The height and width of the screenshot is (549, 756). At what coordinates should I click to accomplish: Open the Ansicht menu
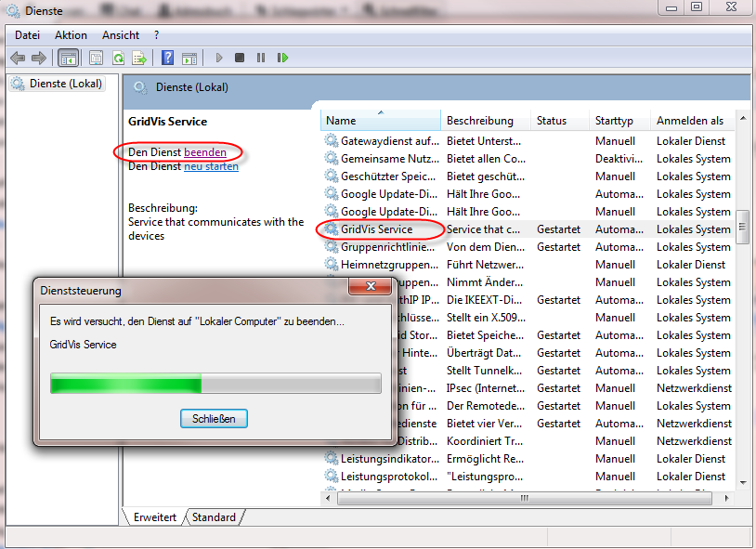(x=121, y=35)
